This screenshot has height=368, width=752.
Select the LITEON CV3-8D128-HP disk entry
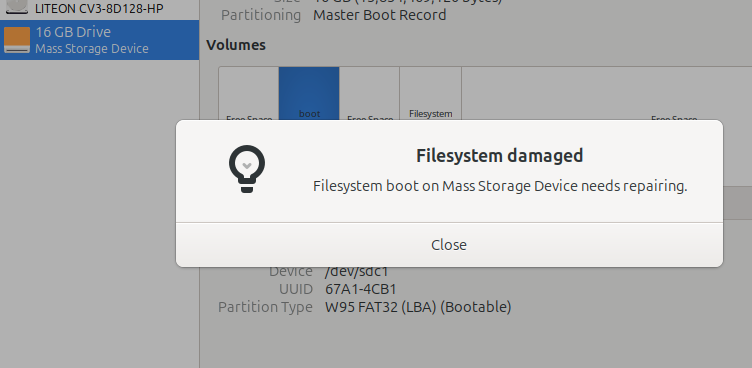[x=99, y=9]
